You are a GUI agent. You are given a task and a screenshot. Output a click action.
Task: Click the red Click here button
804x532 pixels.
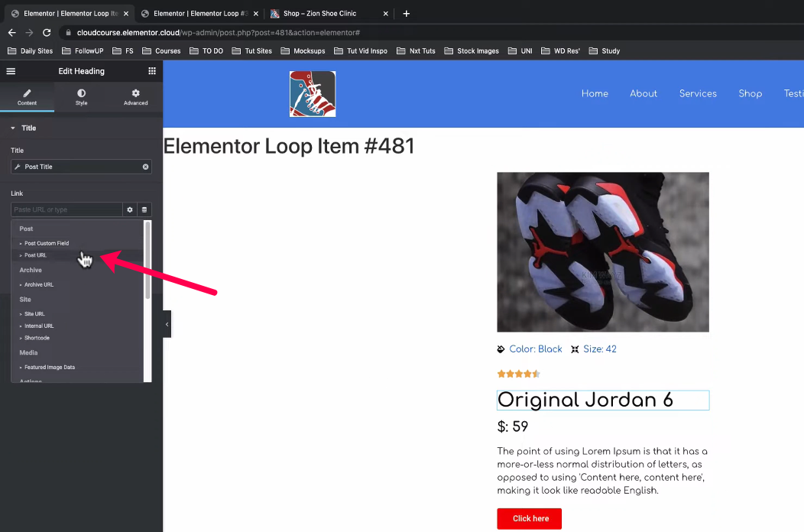[x=529, y=519]
